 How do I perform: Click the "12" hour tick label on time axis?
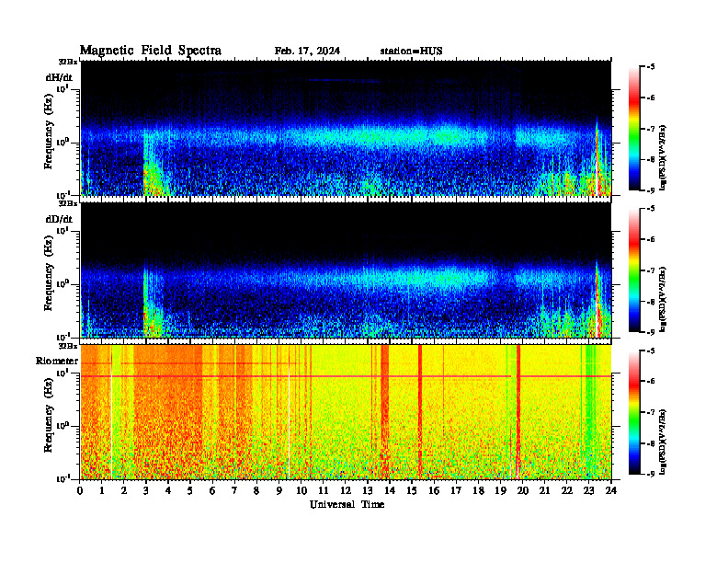[x=346, y=490]
